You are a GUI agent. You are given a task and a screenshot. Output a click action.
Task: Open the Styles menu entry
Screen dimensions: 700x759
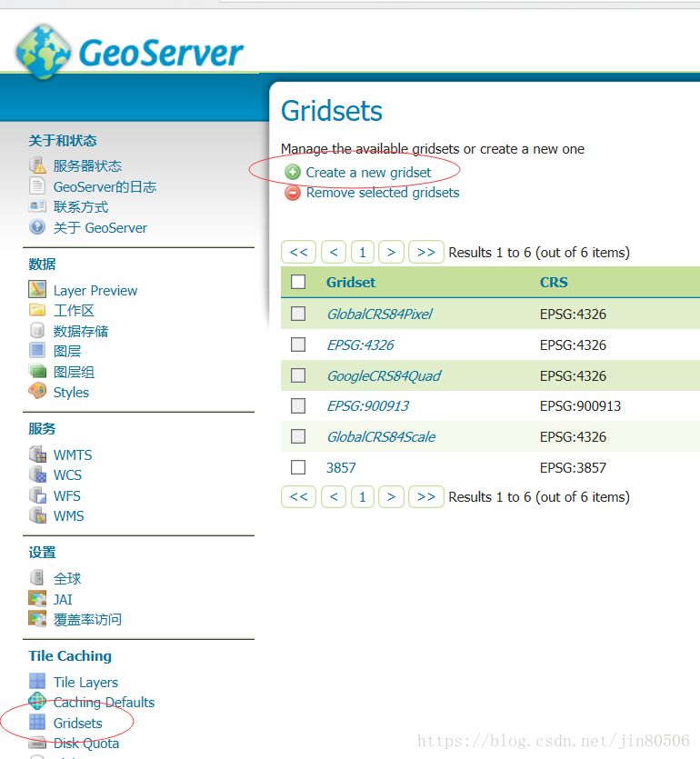[71, 392]
